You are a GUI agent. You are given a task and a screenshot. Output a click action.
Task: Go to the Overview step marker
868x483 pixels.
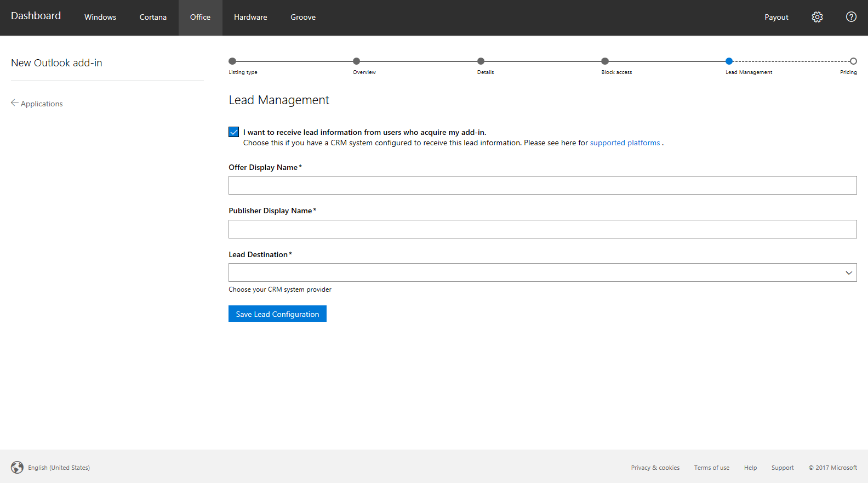pyautogui.click(x=357, y=61)
